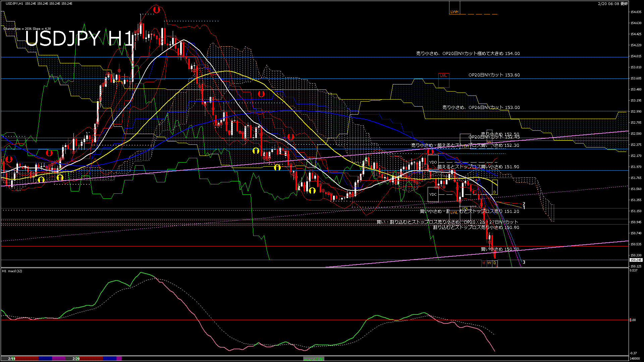The image size is (644, 362).
Task: Select the YDL yesterday-low label
Action: (465, 208)
